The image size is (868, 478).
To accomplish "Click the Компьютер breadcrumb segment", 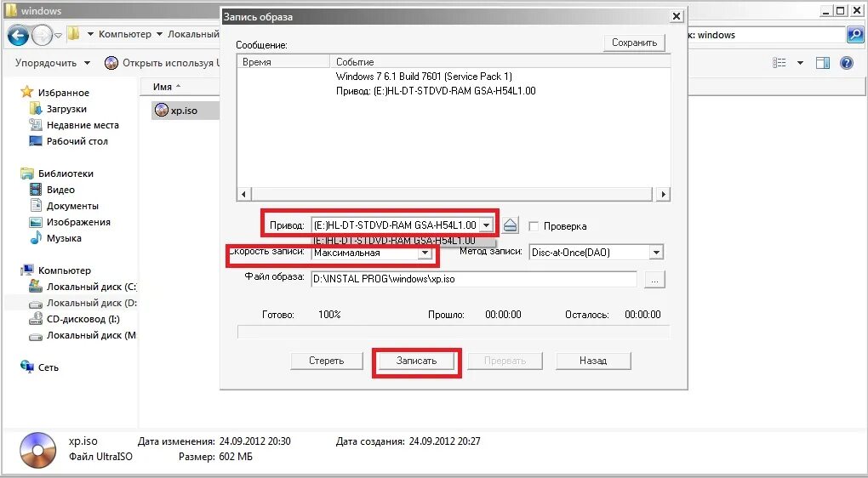I will [x=124, y=34].
